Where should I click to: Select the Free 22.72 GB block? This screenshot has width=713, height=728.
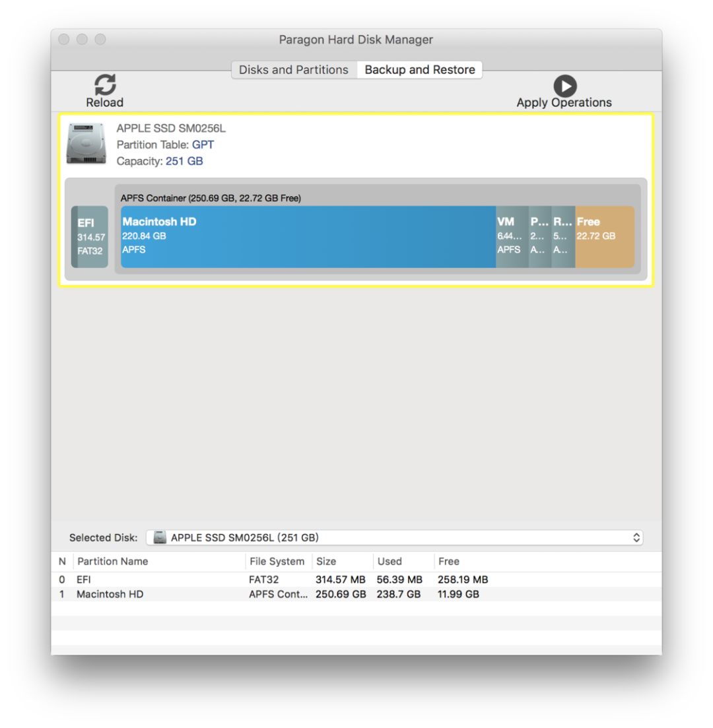point(605,237)
